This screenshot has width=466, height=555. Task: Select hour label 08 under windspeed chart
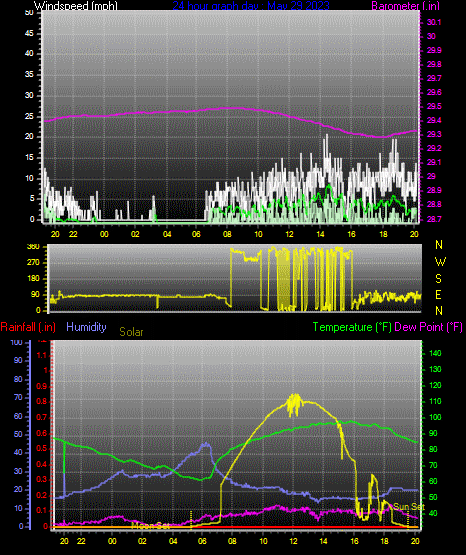point(227,234)
